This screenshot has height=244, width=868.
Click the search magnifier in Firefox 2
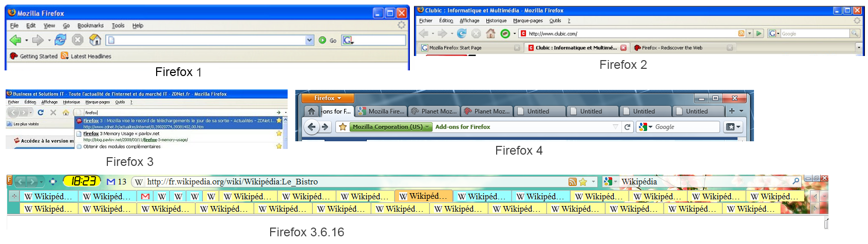coord(855,33)
